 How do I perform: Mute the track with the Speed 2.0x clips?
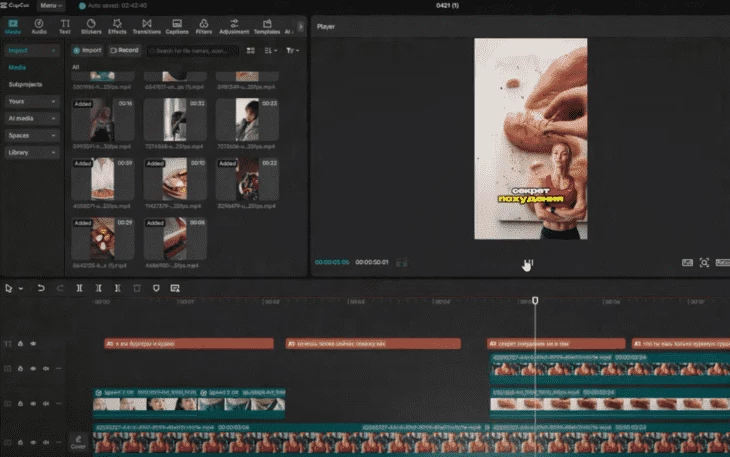coord(46,403)
